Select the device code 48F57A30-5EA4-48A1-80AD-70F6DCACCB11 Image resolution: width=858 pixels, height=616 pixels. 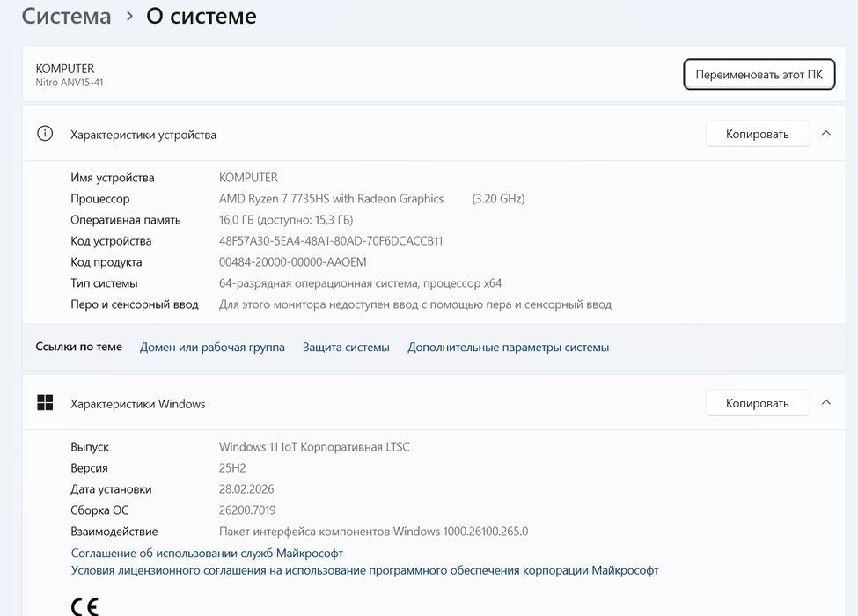[x=331, y=241]
